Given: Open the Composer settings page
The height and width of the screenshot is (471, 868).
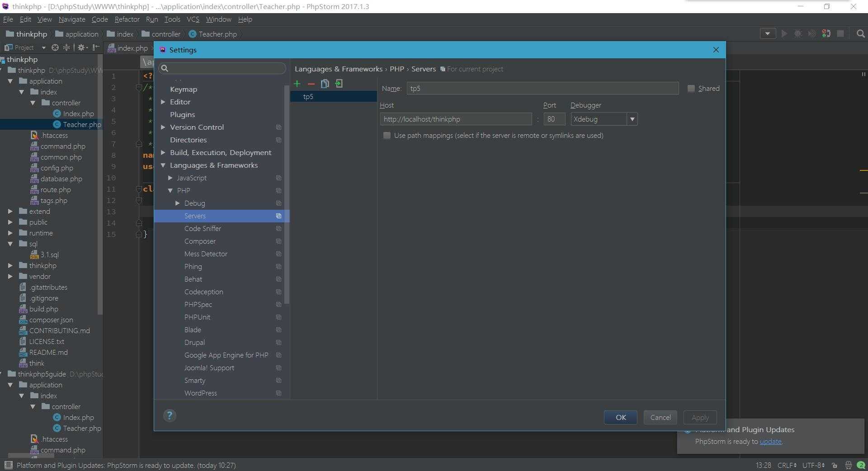Looking at the screenshot, I should coord(200,241).
